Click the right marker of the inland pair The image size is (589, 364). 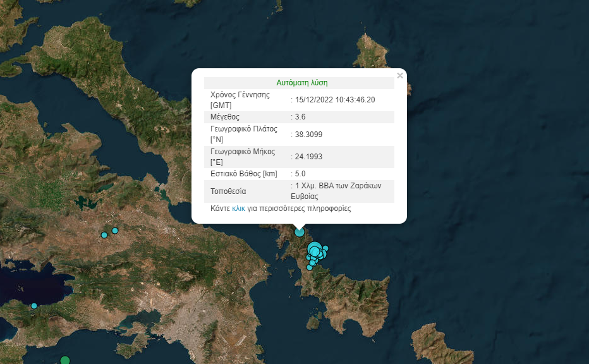click(115, 231)
